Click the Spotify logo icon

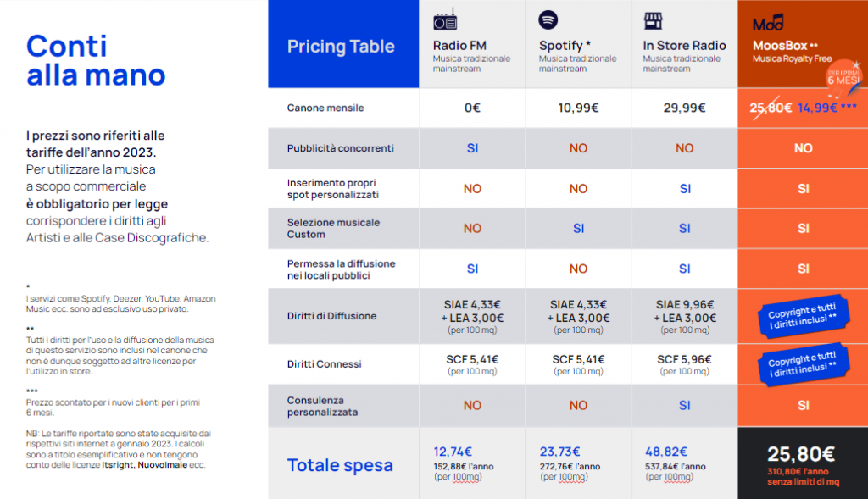[548, 20]
